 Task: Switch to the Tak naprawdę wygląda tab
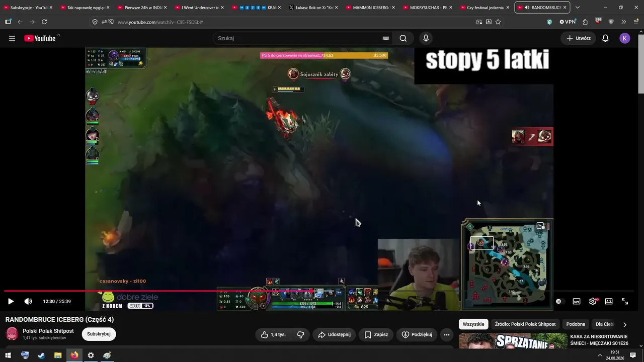click(x=86, y=8)
